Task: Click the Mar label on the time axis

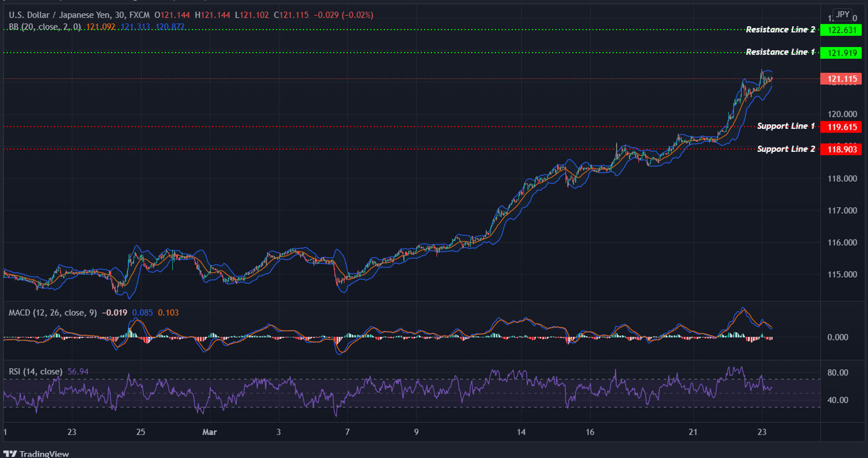Action: click(x=210, y=432)
